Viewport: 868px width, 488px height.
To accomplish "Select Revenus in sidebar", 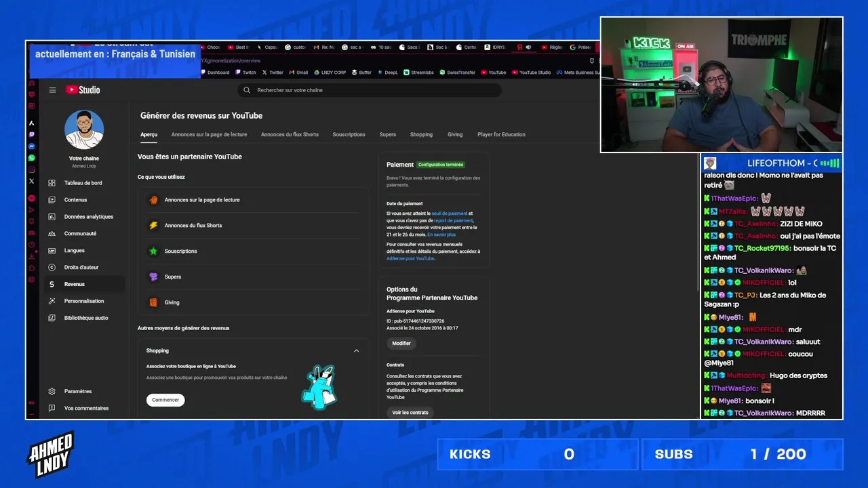I will pyautogui.click(x=84, y=285).
